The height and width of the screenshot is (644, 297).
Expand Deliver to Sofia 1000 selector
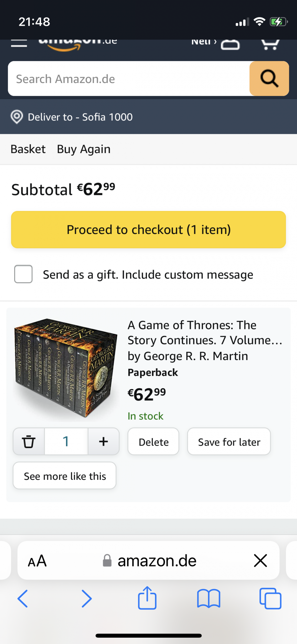tap(80, 117)
